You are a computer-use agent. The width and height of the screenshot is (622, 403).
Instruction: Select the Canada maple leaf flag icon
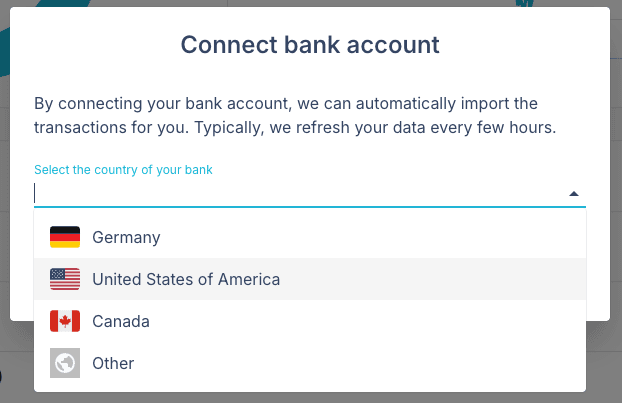(64, 321)
